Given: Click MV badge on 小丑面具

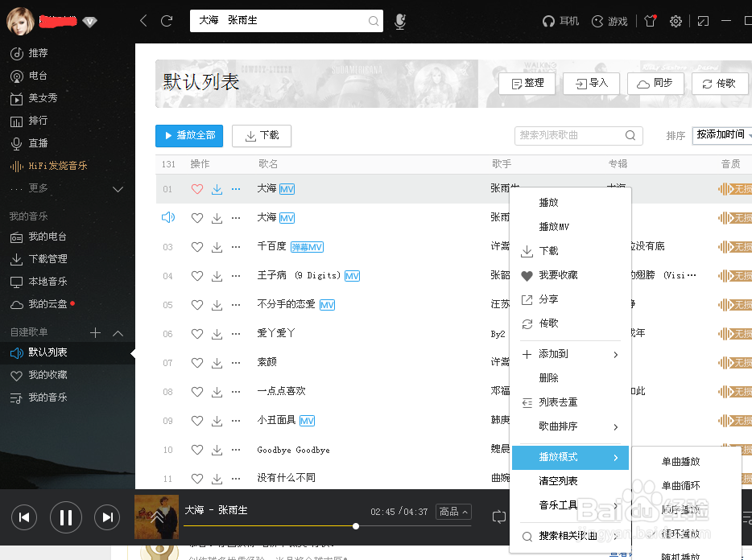Looking at the screenshot, I should [x=307, y=421].
